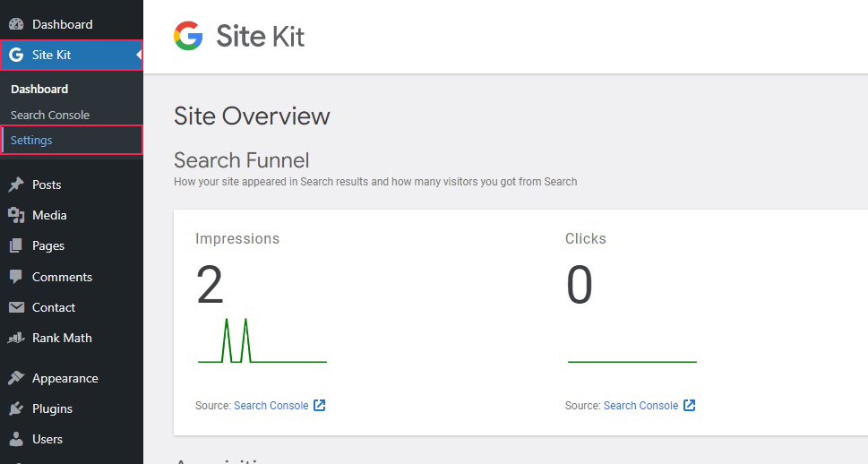Open the Contact menu label
This screenshot has width=868, height=464.
(54, 307)
